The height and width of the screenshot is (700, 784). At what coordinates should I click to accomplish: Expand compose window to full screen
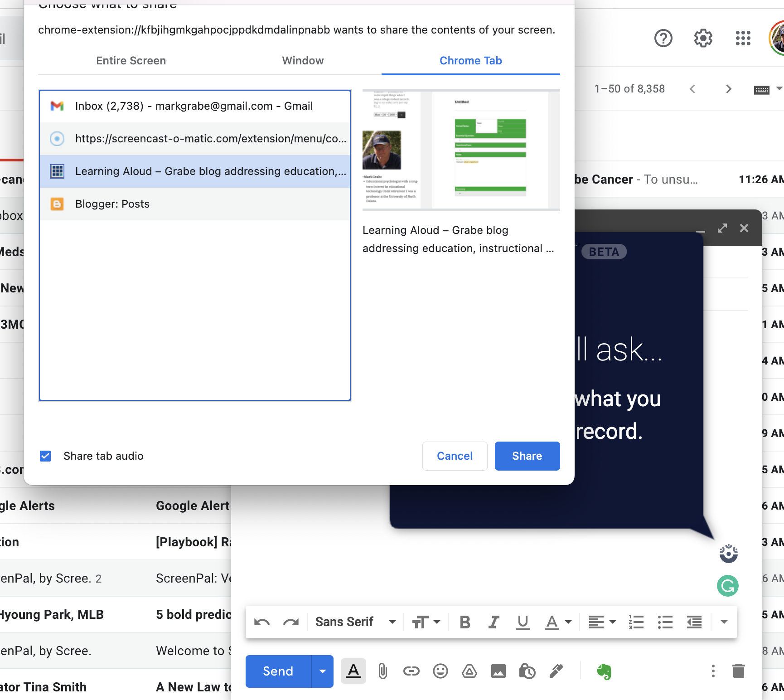click(722, 228)
